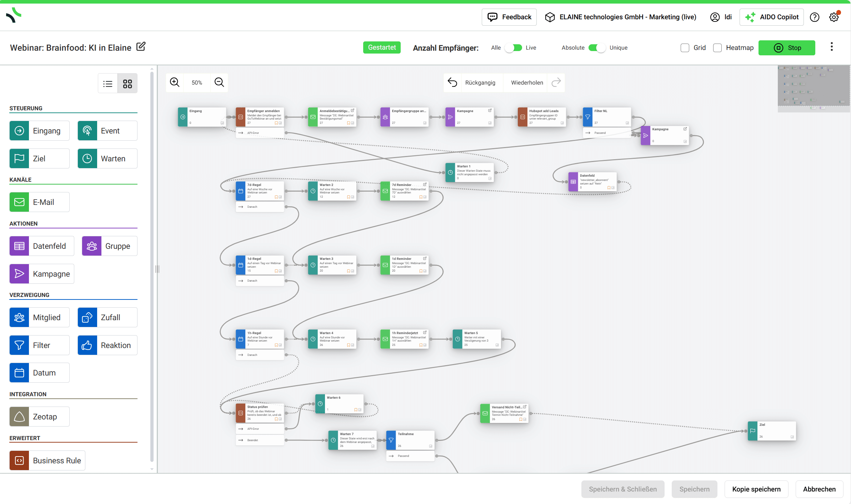
Task: Select the Status prüfen node
Action: (260, 413)
